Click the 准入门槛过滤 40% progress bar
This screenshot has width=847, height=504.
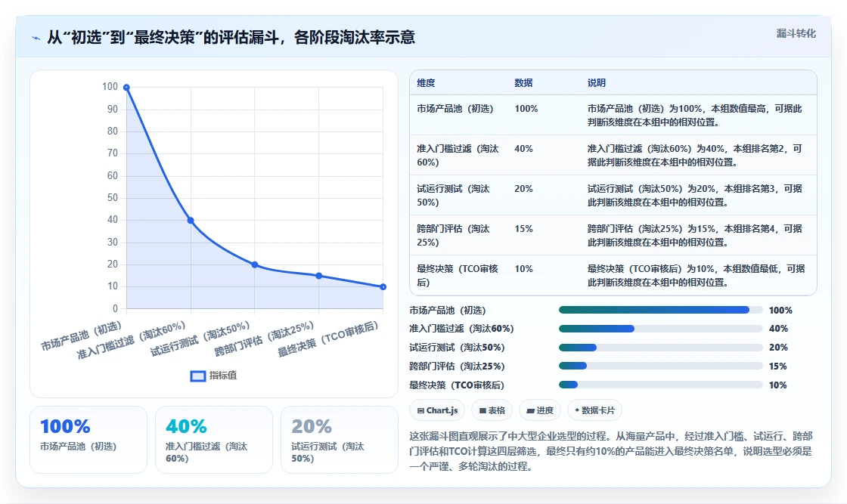tap(661, 329)
